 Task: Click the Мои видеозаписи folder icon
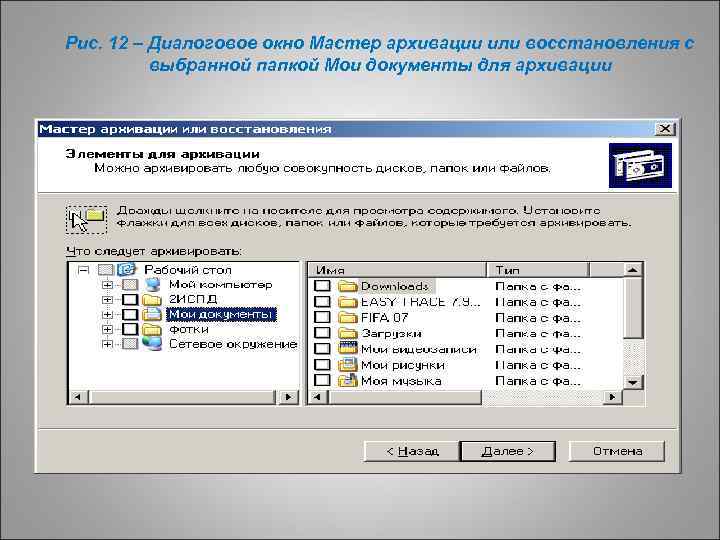[348, 349]
